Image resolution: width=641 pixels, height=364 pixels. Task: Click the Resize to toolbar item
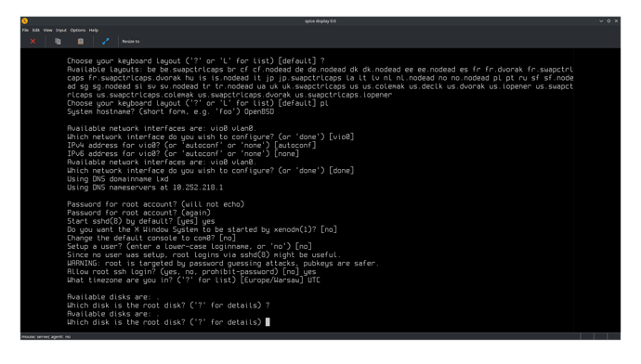[x=131, y=41]
